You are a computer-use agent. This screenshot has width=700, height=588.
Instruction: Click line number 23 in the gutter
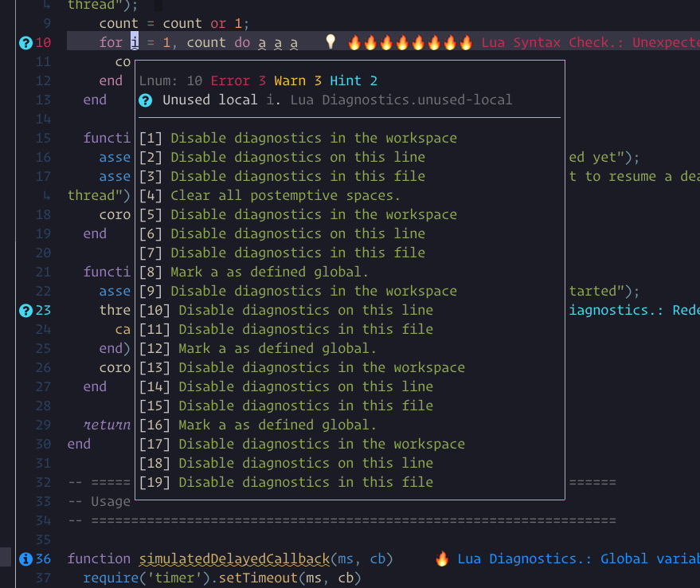pyautogui.click(x=43, y=311)
